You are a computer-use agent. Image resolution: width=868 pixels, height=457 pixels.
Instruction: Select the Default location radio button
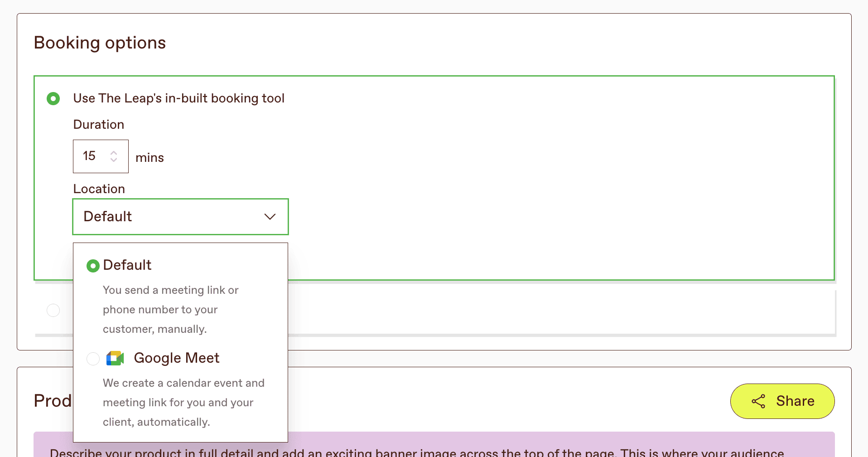pyautogui.click(x=93, y=265)
